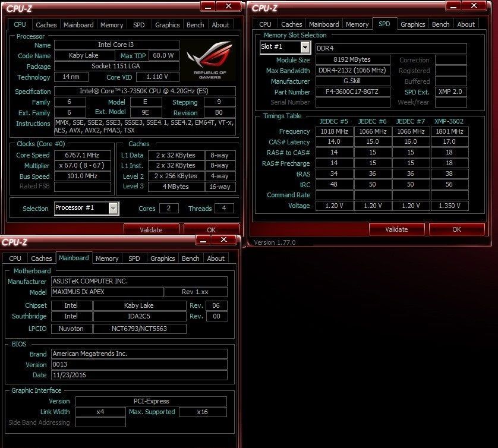
Task: Open Graphics tab in CPU window
Action: [x=168, y=25]
